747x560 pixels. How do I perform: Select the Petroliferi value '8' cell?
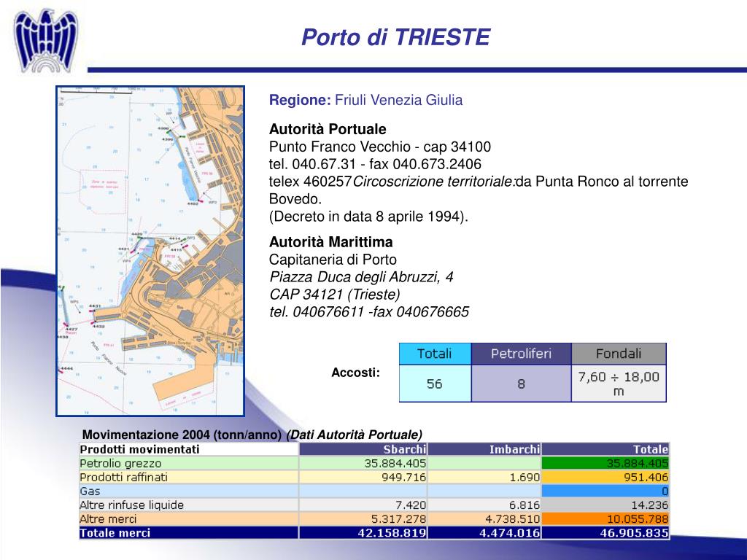(x=521, y=384)
